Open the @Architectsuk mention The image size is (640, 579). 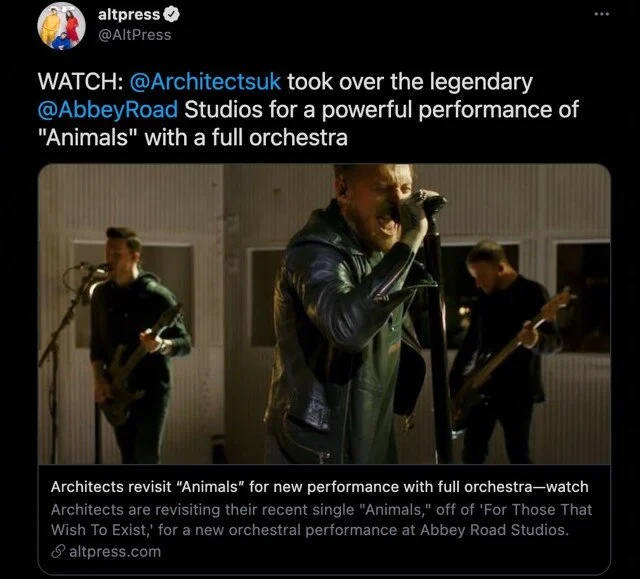(x=205, y=82)
